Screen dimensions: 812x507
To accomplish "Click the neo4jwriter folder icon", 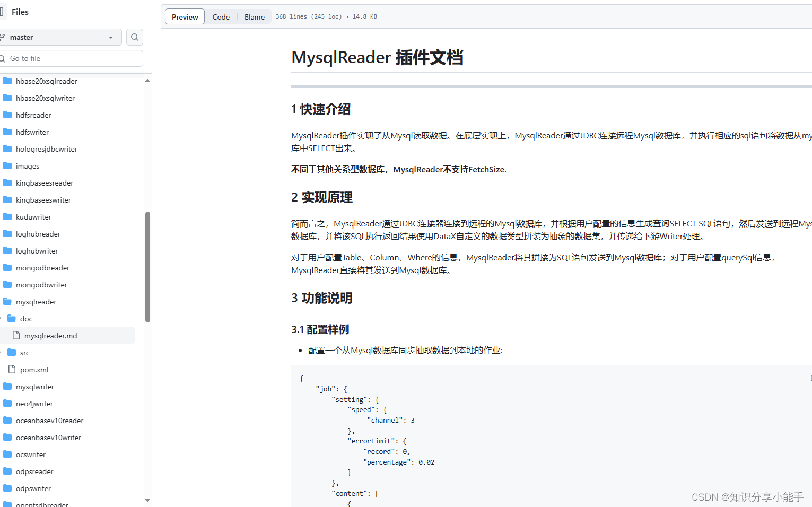I will click(x=7, y=404).
